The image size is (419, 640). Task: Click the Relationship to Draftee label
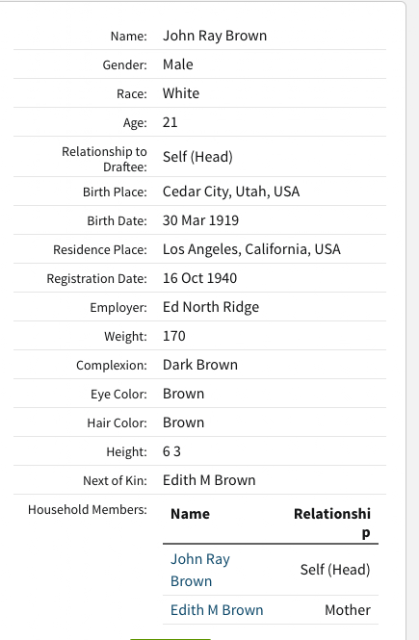point(104,159)
